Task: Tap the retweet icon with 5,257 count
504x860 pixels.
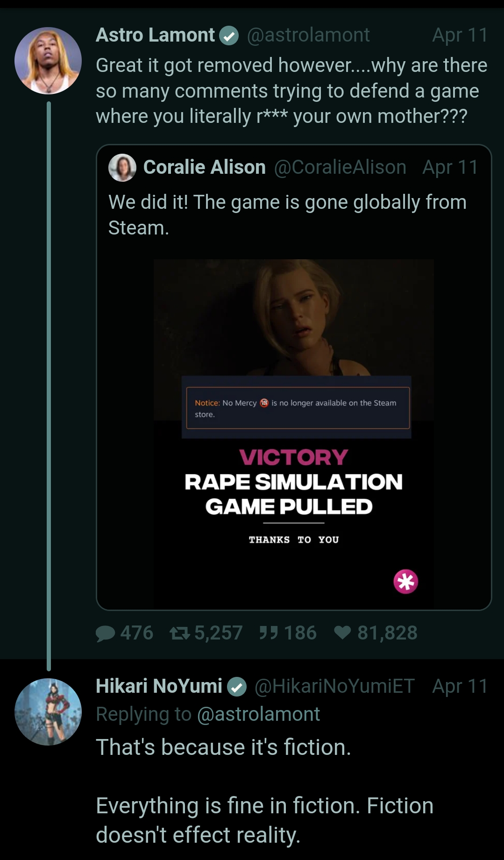Action: point(179,633)
